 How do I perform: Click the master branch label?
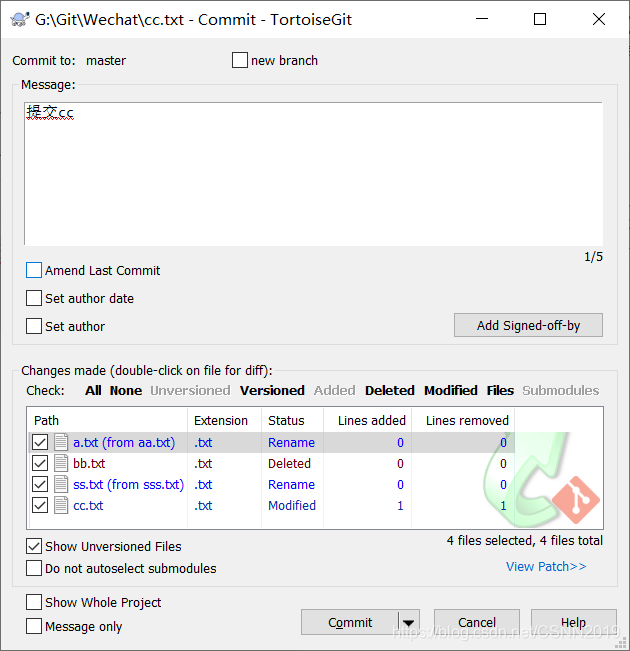[x=106, y=61]
